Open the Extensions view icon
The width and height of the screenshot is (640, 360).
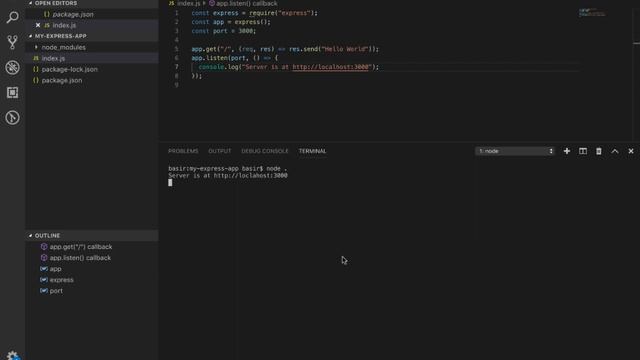(x=12, y=93)
